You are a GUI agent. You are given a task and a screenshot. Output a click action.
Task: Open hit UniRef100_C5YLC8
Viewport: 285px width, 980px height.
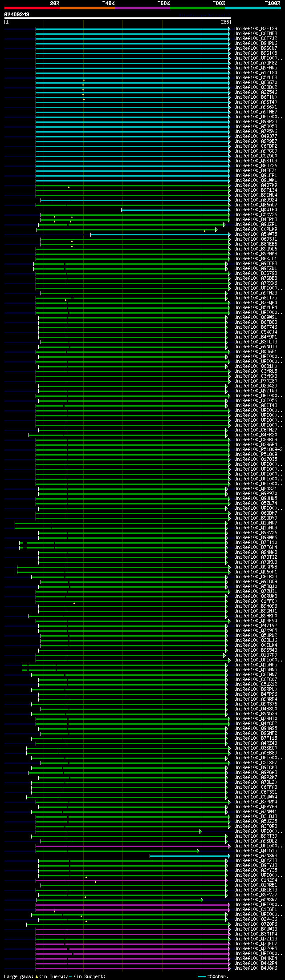click(x=256, y=78)
